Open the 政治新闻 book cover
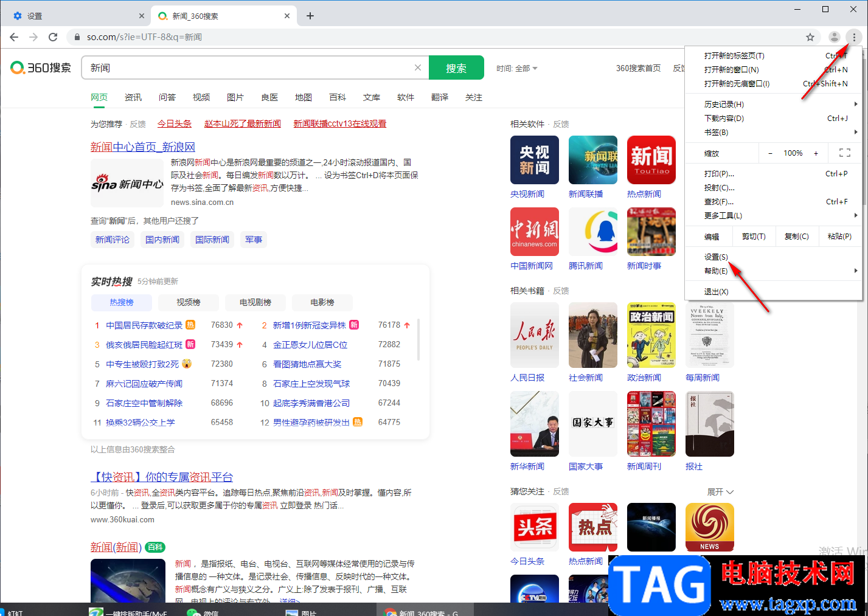The image size is (868, 616). [x=651, y=335]
